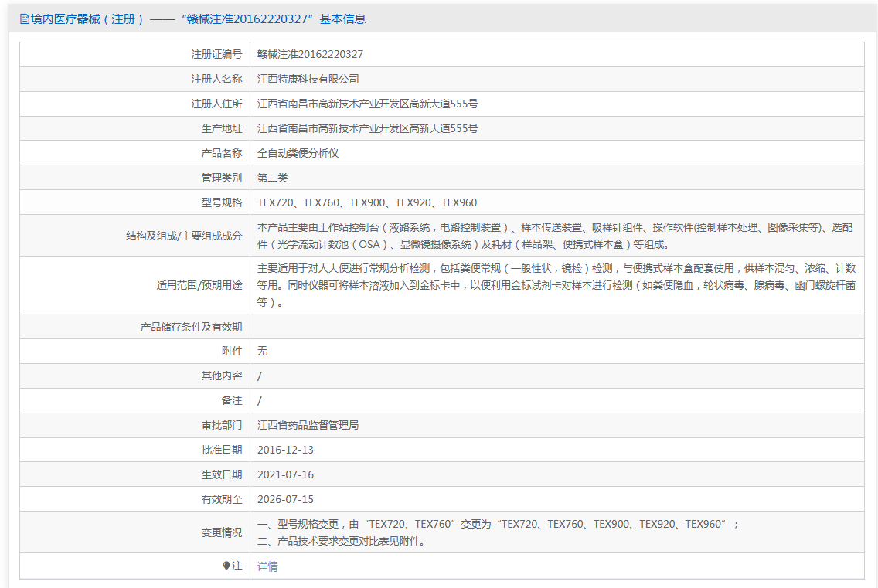Select product name 全自动粪便分析仪
878x588 pixels.
click(298, 153)
